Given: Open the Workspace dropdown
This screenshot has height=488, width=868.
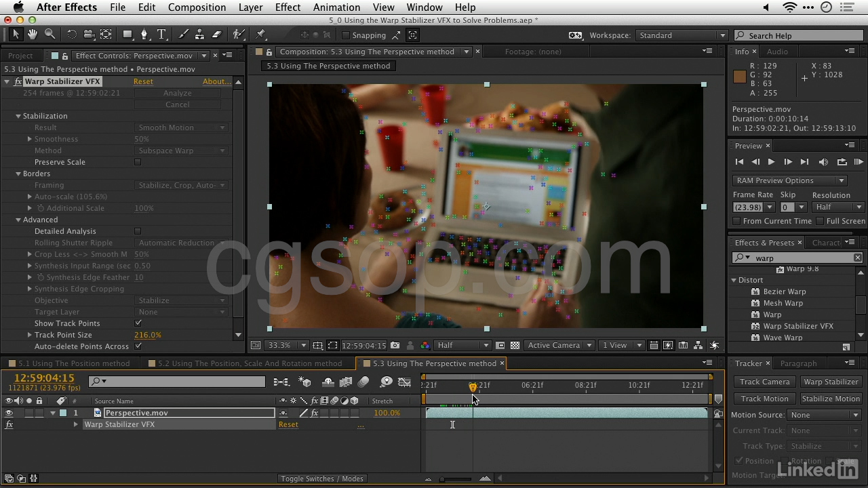Looking at the screenshot, I should tap(681, 35).
